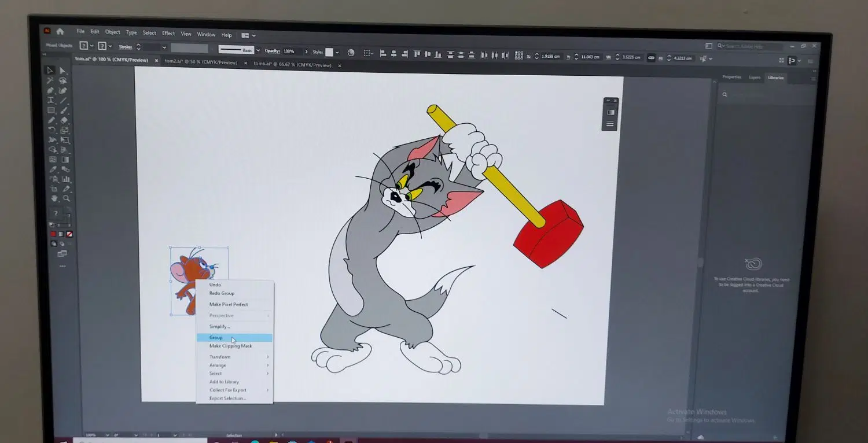Pick the Magic Wand tool
This screenshot has width=868, height=443.
click(x=50, y=81)
